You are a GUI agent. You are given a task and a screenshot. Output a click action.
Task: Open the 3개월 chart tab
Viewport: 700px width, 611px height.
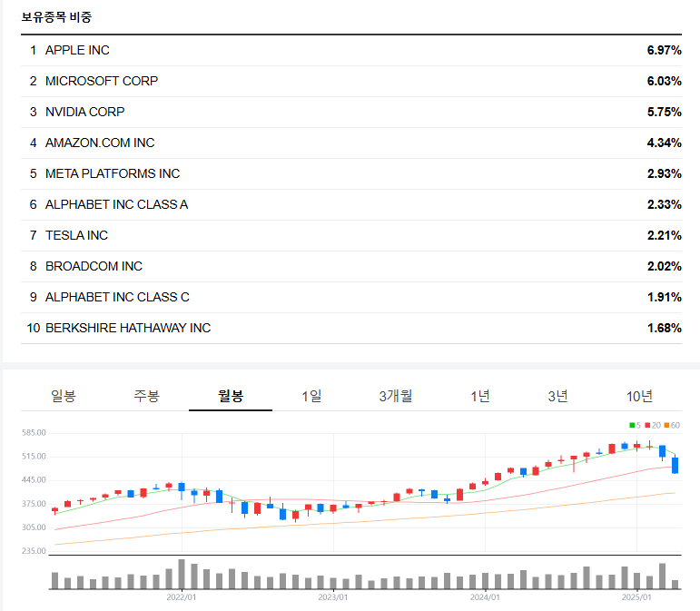[396, 396]
